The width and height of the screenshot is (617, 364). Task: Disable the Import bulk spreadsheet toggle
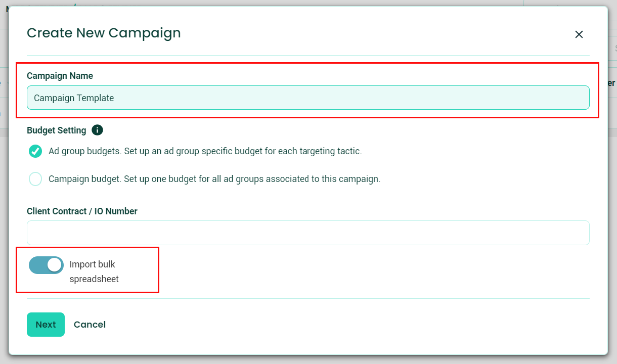point(46,265)
